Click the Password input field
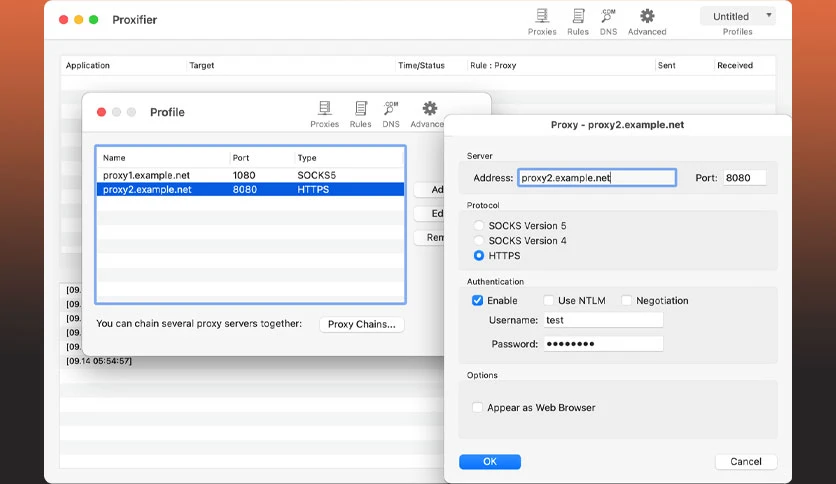Viewport: 836px width, 484px height. [603, 344]
